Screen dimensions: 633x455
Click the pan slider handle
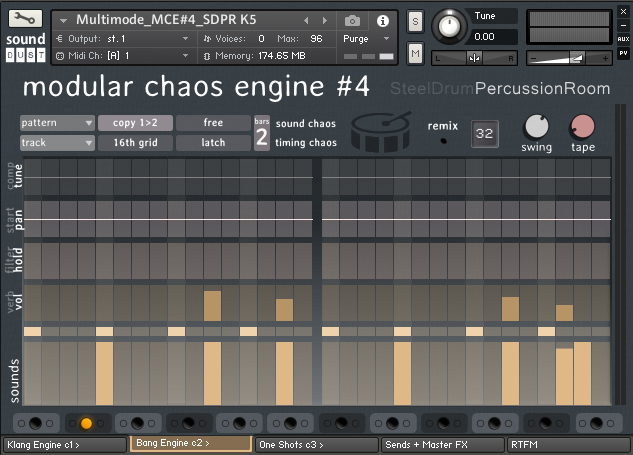pos(474,58)
